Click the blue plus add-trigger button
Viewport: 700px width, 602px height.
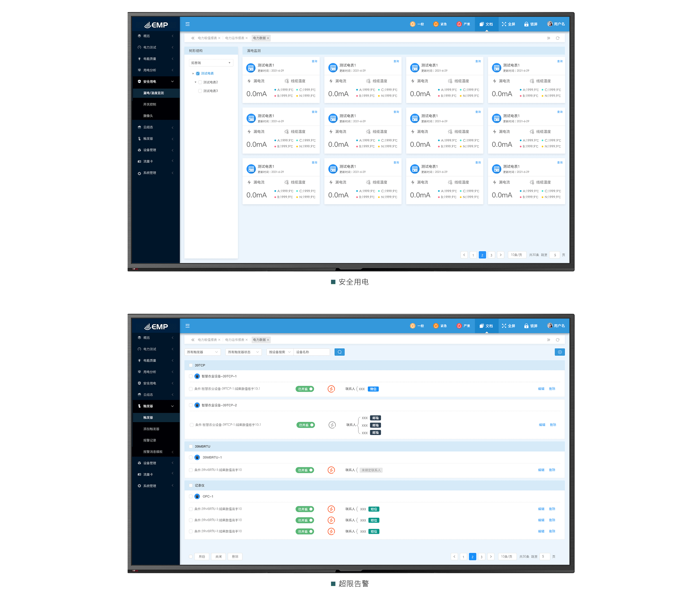tap(560, 352)
